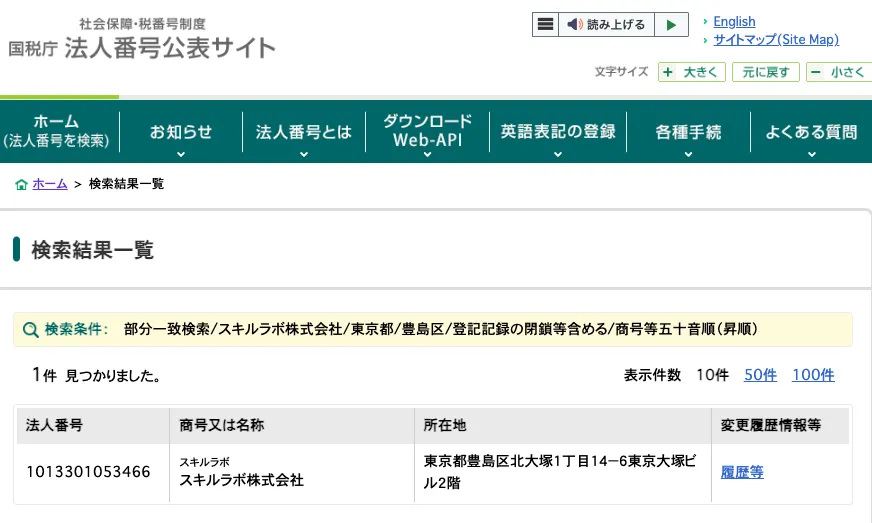The width and height of the screenshot is (872, 523).
Task: Click the 検索結果一覧 page heading
Action: pyautogui.click(x=92, y=250)
